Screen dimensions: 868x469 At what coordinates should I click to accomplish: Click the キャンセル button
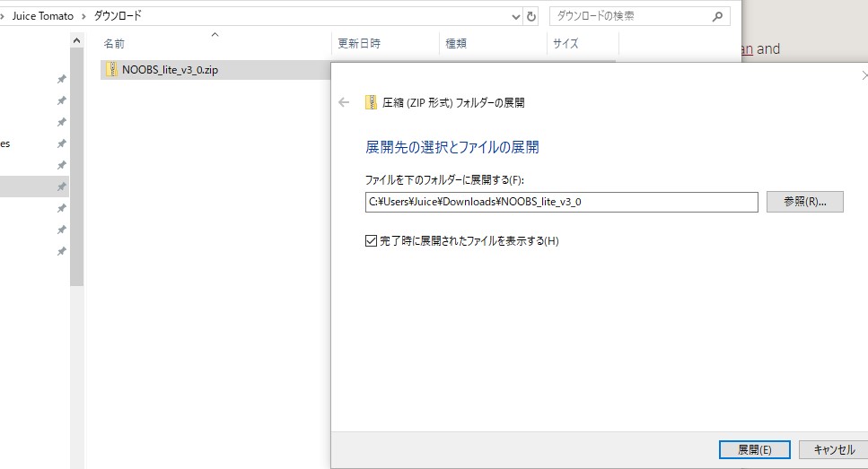[833, 450]
